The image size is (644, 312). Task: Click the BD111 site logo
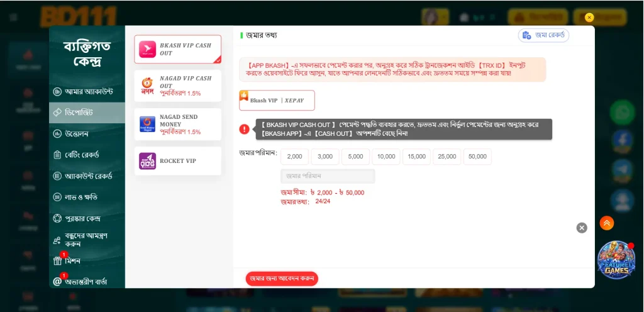tap(78, 17)
